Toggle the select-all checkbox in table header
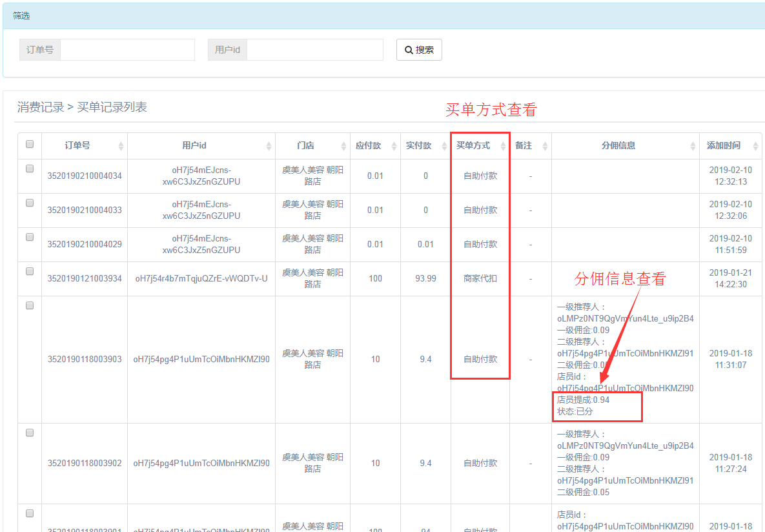The width and height of the screenshot is (765, 532). tap(30, 145)
